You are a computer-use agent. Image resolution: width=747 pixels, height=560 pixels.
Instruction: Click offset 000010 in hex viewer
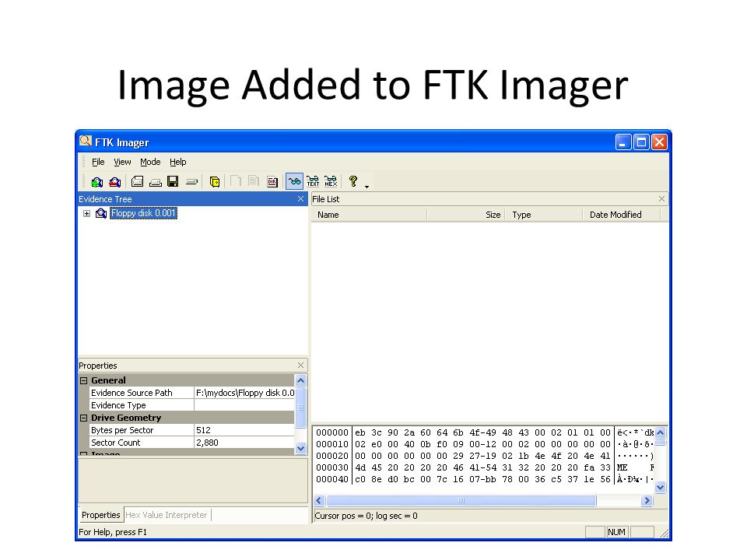332,444
